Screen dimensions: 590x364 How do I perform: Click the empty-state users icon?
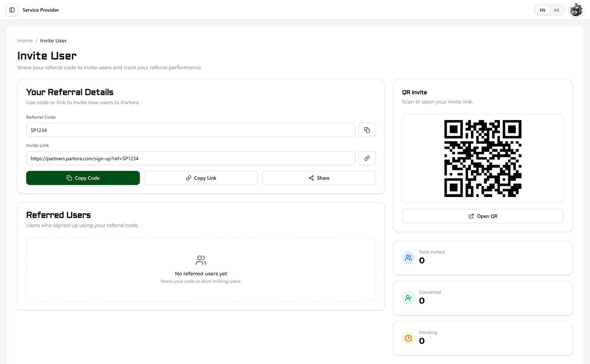pos(201,260)
